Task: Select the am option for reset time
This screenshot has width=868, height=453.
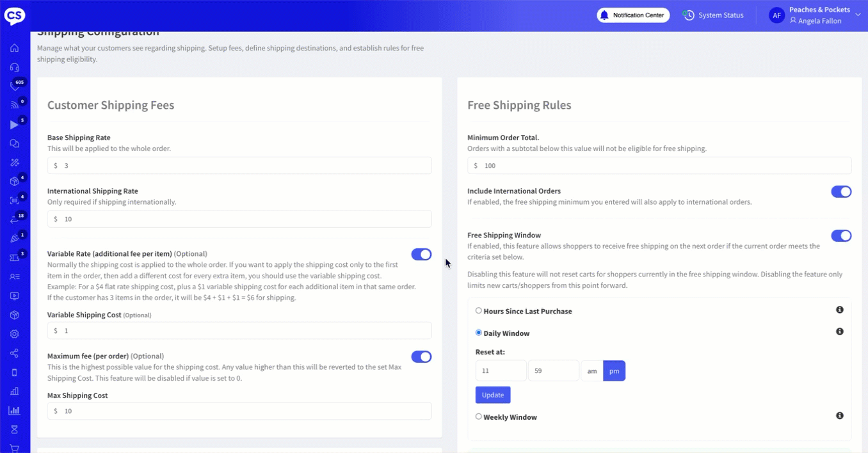Action: pyautogui.click(x=592, y=371)
